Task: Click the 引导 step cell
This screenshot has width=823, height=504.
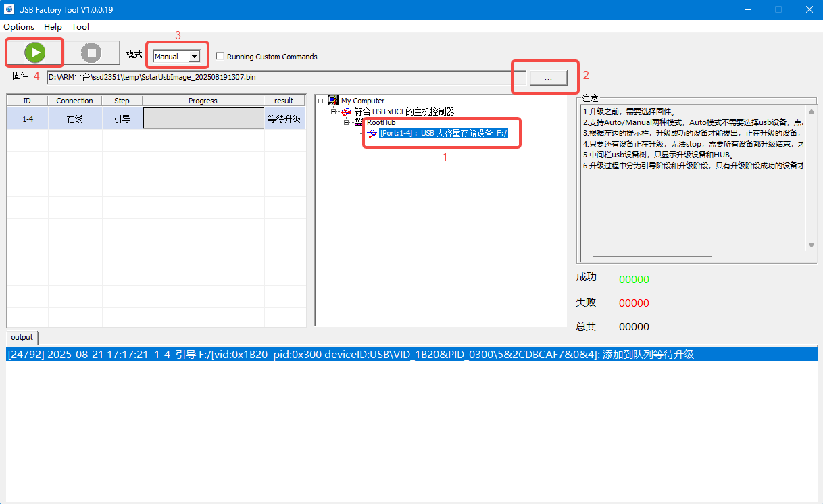Action: tap(122, 118)
